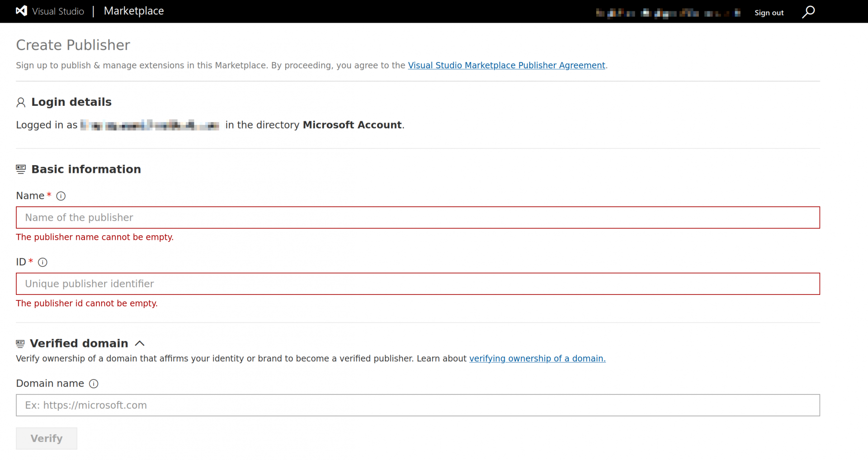The image size is (868, 460).
Task: Open the info tooltip beside Domain name
Action: 94,384
